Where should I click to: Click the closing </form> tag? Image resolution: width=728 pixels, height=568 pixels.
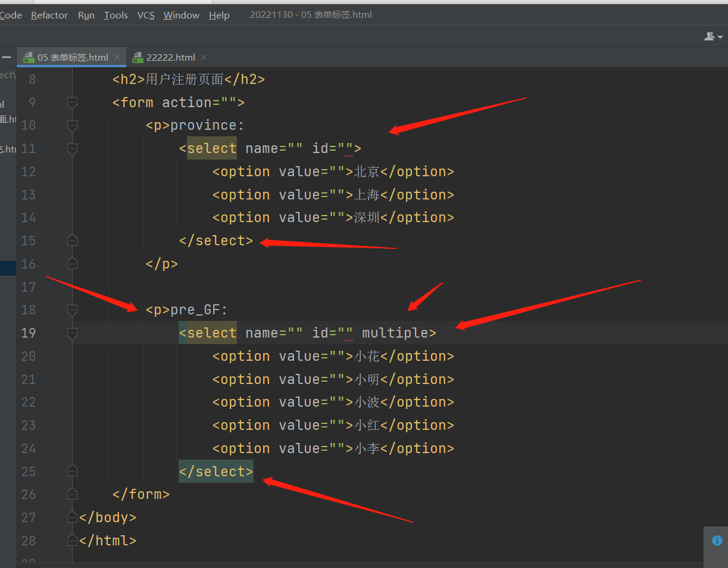tap(141, 494)
